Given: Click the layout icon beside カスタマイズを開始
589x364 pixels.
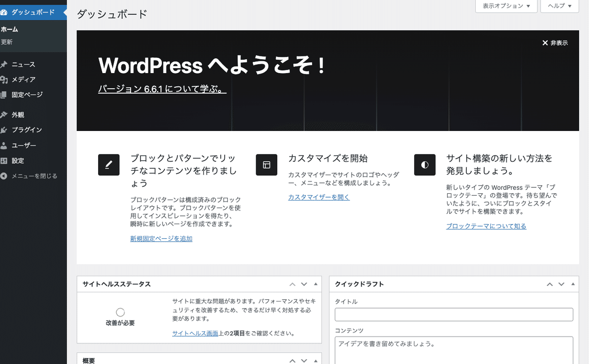Looking at the screenshot, I should coord(267,165).
